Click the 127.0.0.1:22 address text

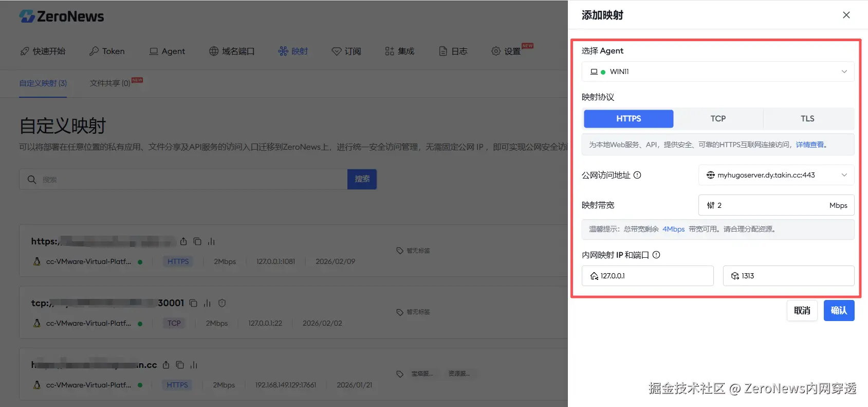[265, 323]
